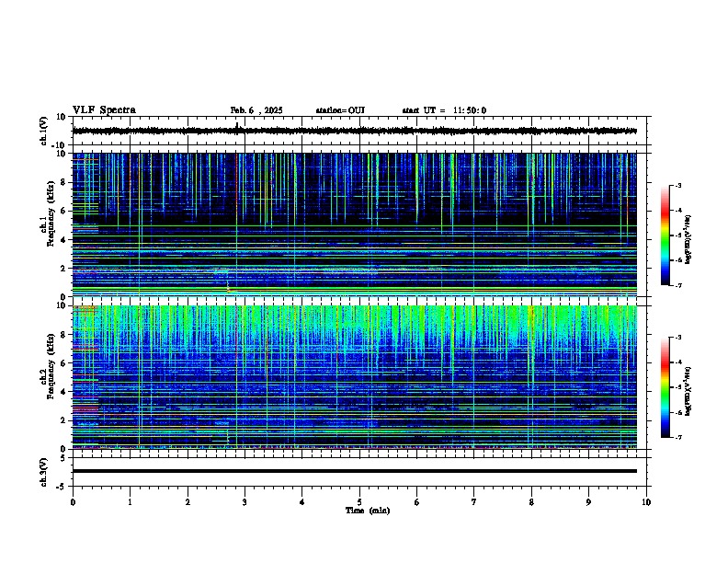
Task: Click the "-5" tick on the ch.3(V) axis
Action: [x=63, y=487]
